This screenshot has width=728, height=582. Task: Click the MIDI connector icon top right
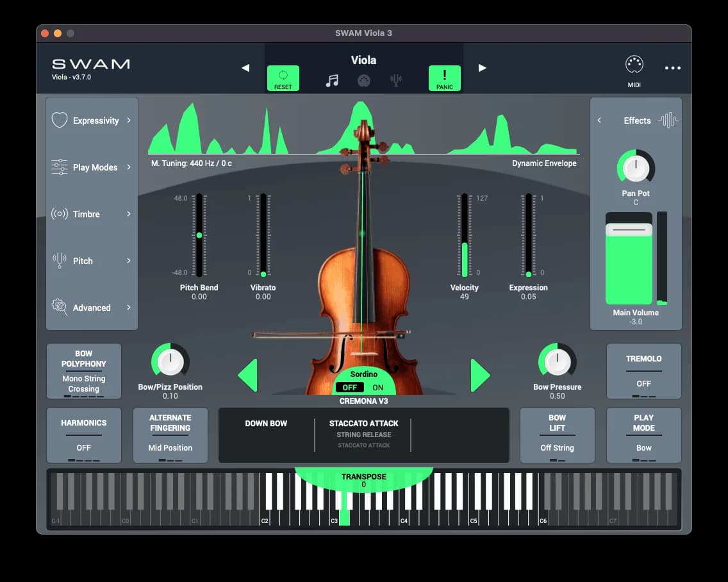click(x=633, y=63)
